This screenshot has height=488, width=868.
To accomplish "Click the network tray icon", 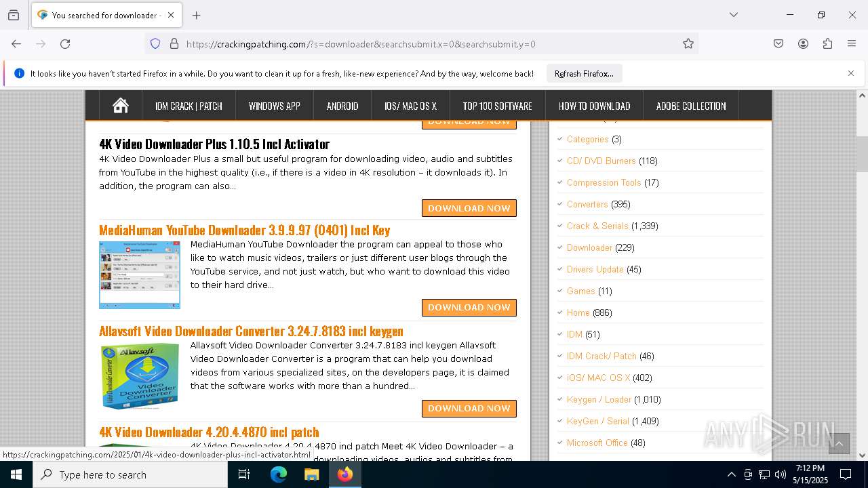I will (x=764, y=474).
